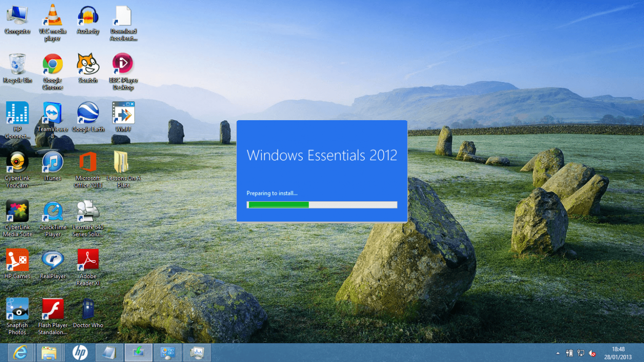Screen dimensions: 644x362
Task: Select the QuickTime Player shortcut
Action: 53,218
